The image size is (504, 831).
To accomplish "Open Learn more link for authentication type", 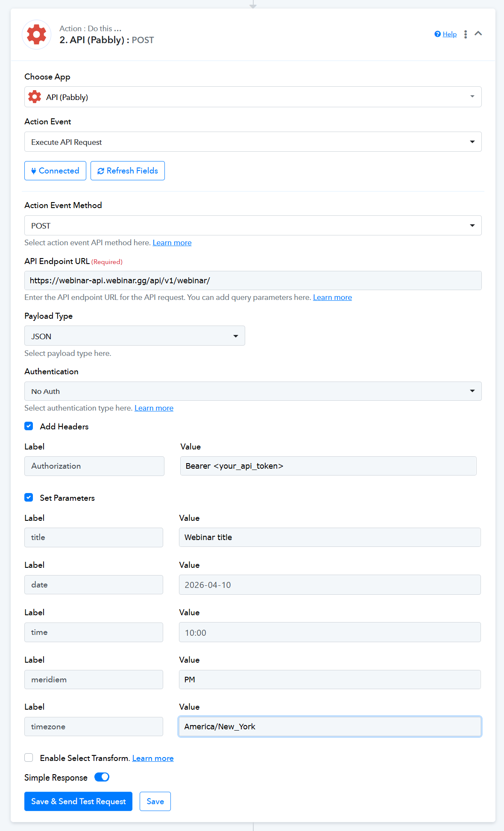I will tap(154, 408).
